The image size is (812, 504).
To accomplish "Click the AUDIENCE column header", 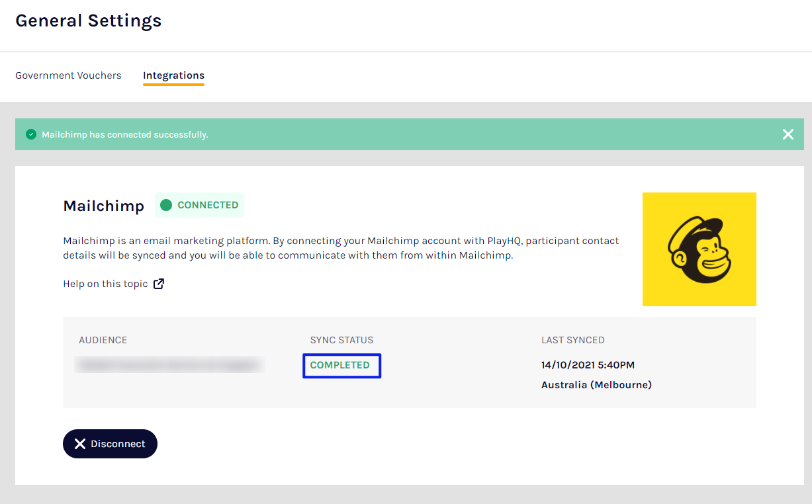I will 103,339.
